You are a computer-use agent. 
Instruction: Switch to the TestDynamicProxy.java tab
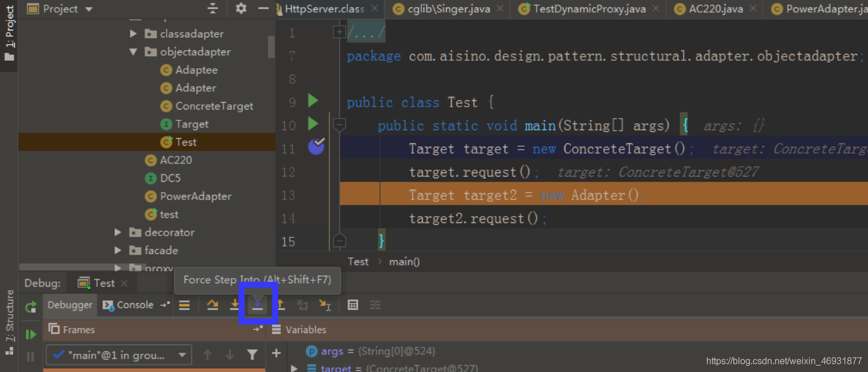click(588, 9)
